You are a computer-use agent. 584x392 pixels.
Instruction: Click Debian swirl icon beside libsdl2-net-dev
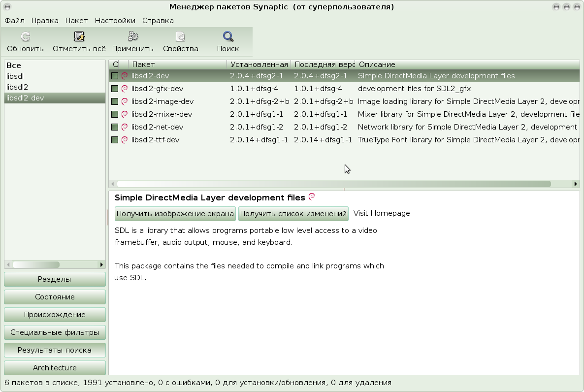125,127
